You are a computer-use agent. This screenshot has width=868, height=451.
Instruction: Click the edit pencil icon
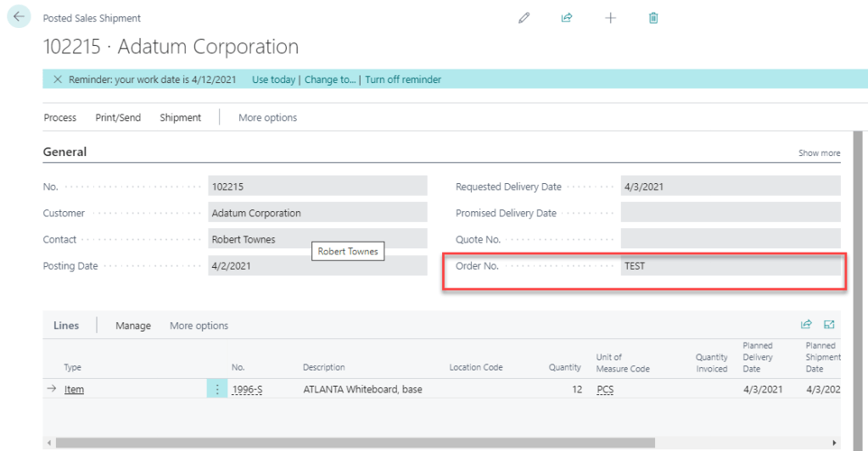[x=524, y=18]
